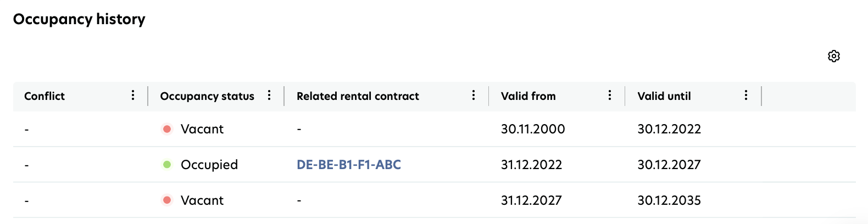Click the green Occupied status dot

[167, 164]
